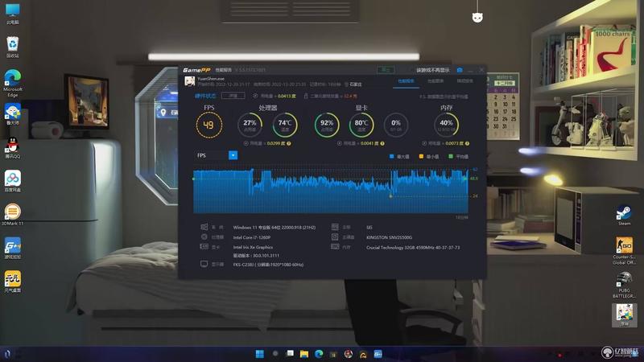The image size is (644, 362).
Task: Open the rightmost GamePP report tab
Action: click(x=465, y=81)
